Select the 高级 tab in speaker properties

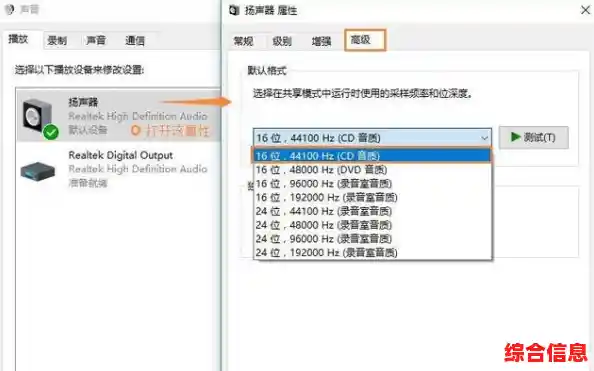(365, 39)
